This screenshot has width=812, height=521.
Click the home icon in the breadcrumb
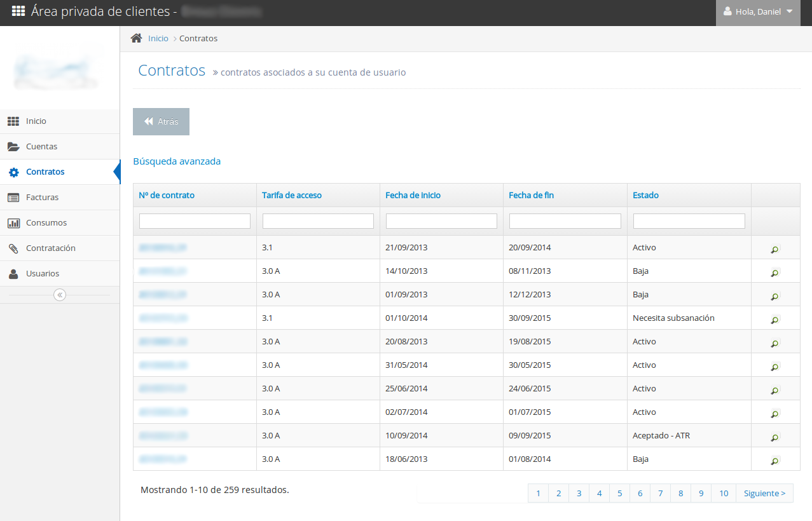tap(135, 38)
